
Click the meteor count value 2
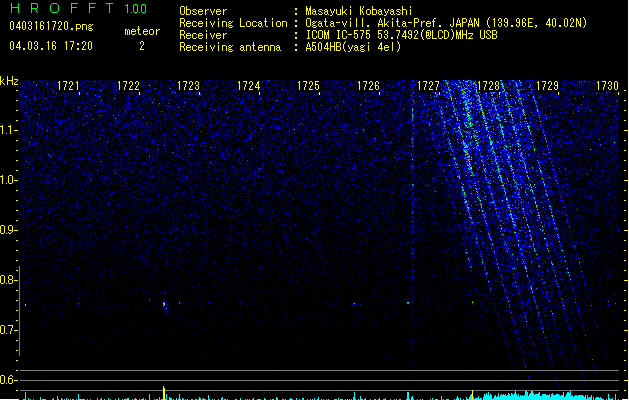tap(142, 46)
